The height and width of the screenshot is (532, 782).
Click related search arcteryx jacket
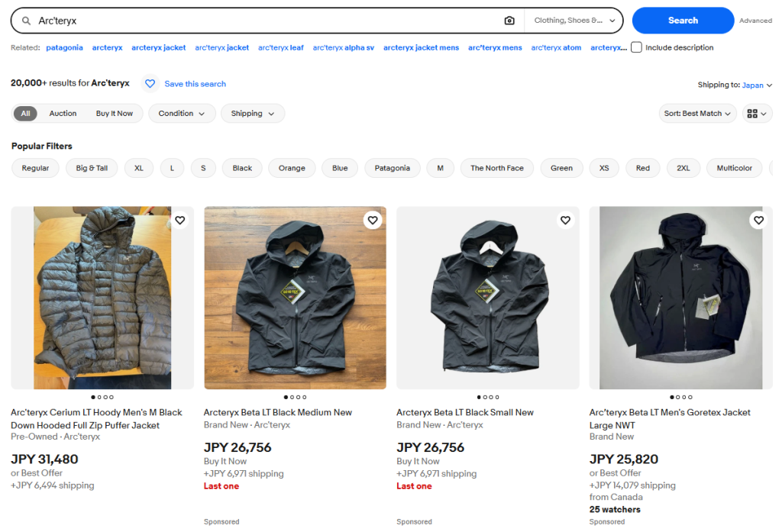pos(159,47)
